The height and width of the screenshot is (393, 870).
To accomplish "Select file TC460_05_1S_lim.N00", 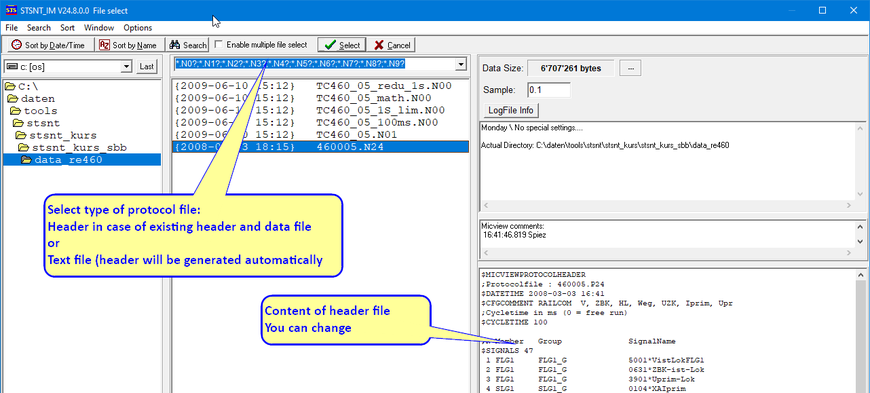I will tap(321, 110).
